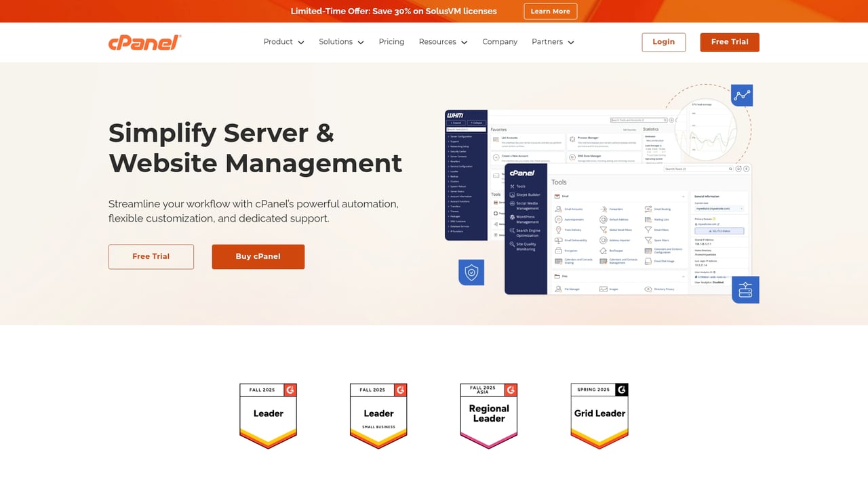Screen dimensions: 868x488
Task: Click the Learn More button in the offer banner
Action: point(550,11)
